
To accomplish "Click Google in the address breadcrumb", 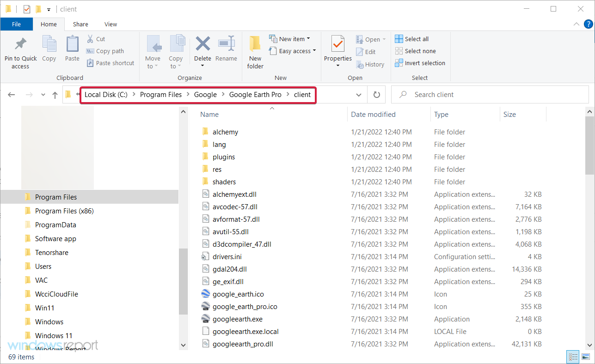I will point(205,95).
